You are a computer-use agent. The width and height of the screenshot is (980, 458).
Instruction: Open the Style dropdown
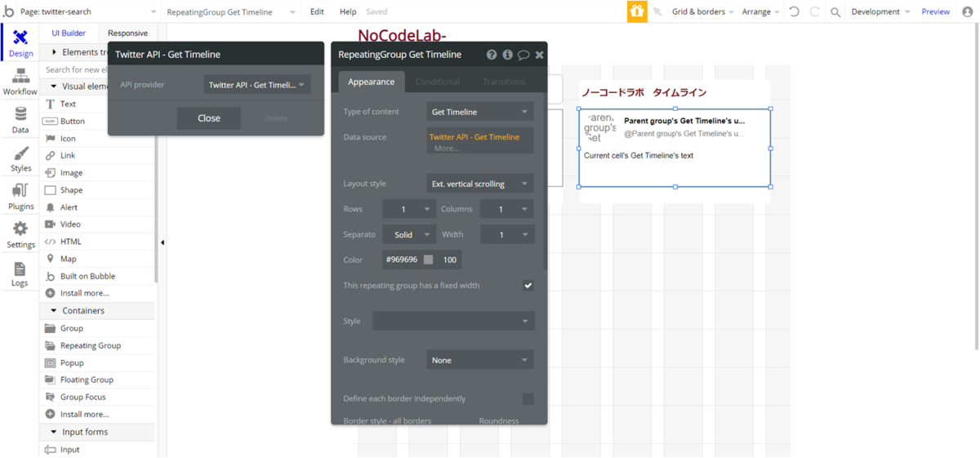click(x=453, y=321)
